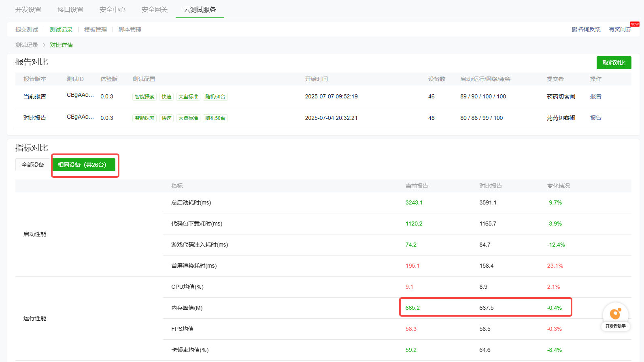Click the 取消对比 button

(x=614, y=63)
